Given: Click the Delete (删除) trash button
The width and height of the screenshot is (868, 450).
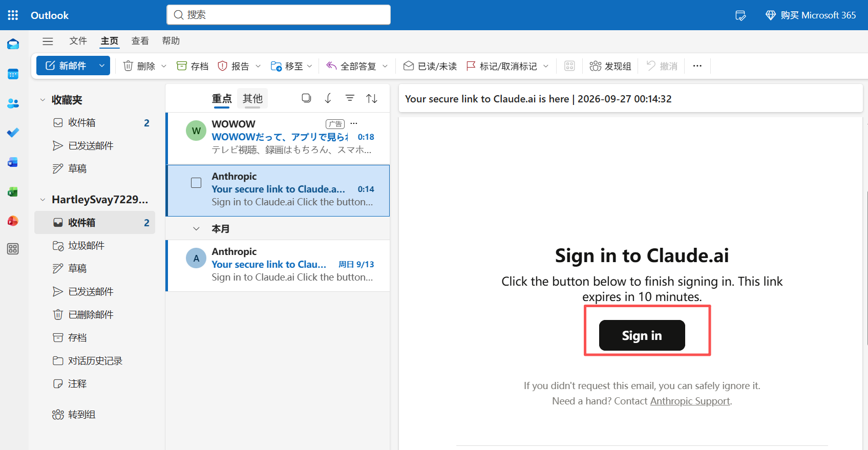Looking at the screenshot, I should [139, 66].
